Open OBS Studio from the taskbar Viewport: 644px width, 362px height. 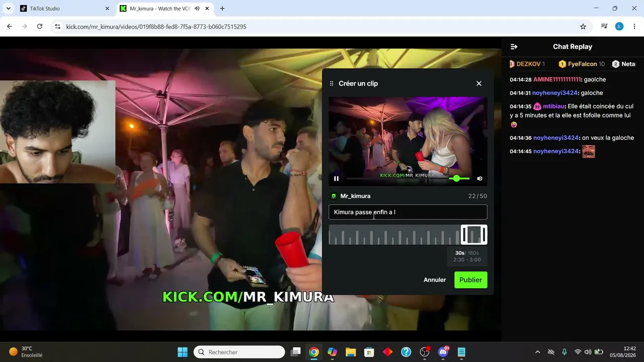click(x=425, y=352)
